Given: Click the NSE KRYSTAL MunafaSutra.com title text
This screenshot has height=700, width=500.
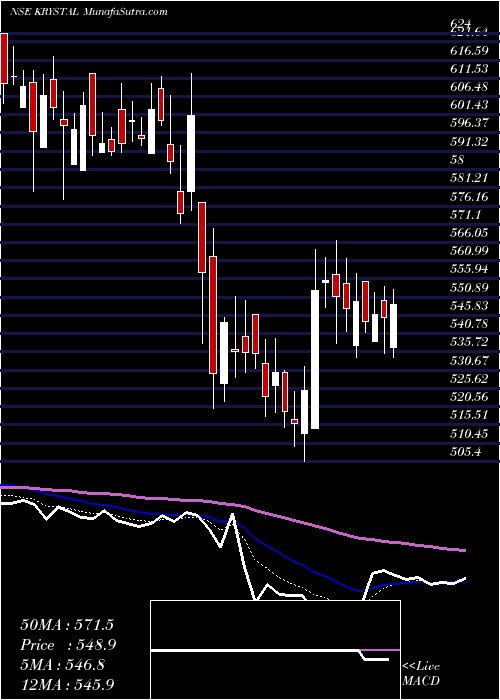Looking at the screenshot, I should (x=88, y=12).
